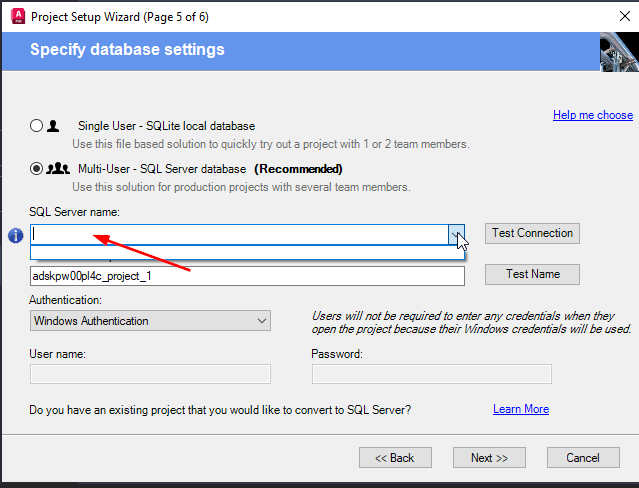Open the Help me choose link

[592, 115]
